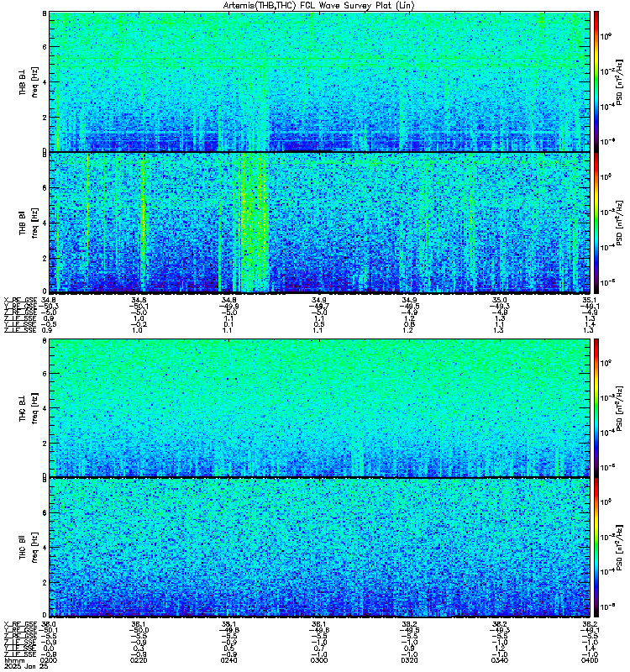Click the "0340" time tick label
Image resolution: width=630 pixels, height=672 pixels.
tap(500, 660)
